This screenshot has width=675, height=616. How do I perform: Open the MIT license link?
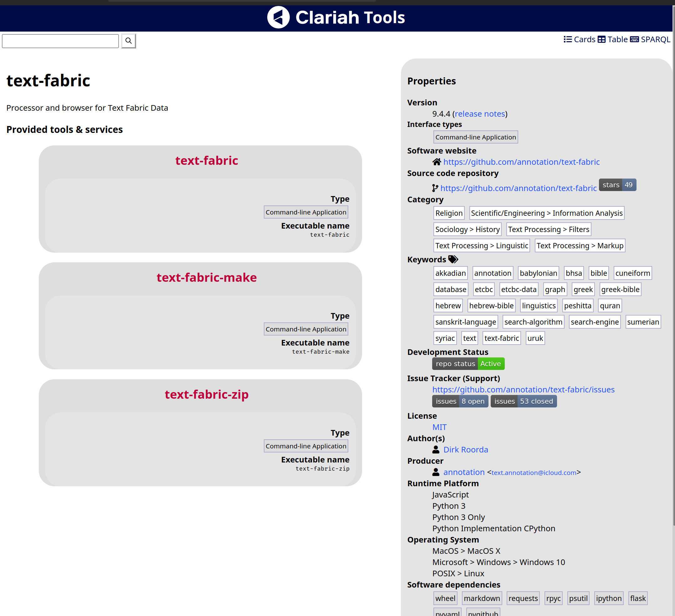tap(439, 427)
